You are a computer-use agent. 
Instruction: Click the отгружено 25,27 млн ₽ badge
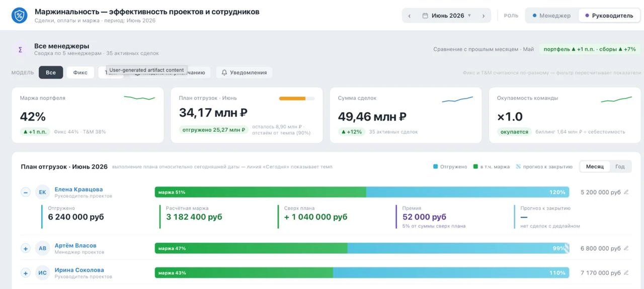213,130
